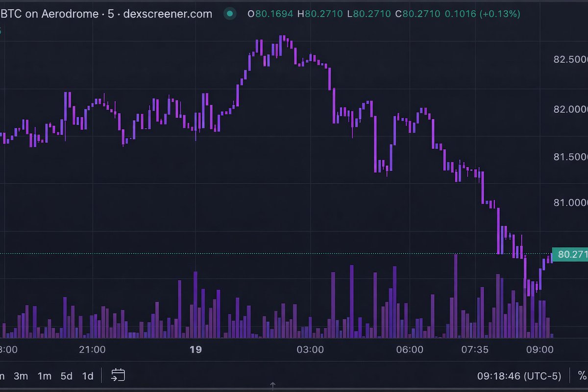588x392 pixels.
Task: Click the 09:00 time axis label
Action: pyautogui.click(x=540, y=350)
